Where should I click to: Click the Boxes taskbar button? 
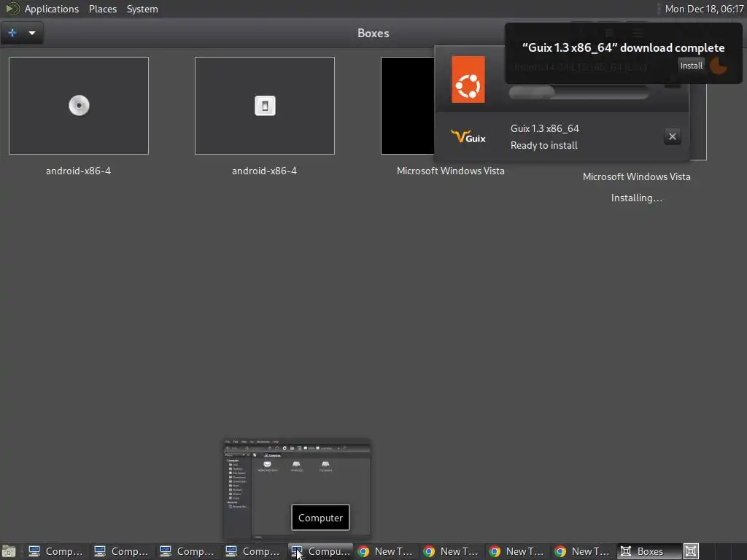click(x=649, y=551)
